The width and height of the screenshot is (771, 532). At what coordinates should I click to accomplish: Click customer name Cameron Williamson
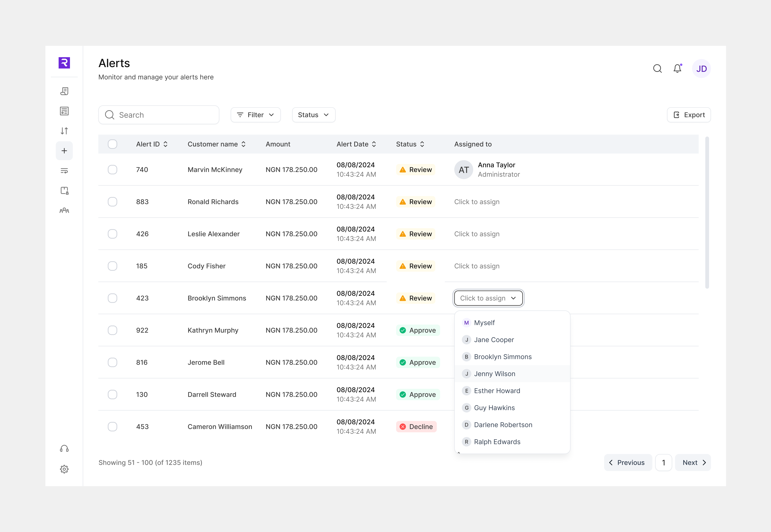220,427
